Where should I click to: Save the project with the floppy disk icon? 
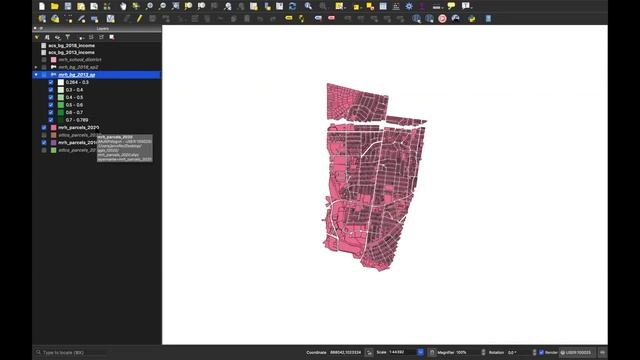68,6
